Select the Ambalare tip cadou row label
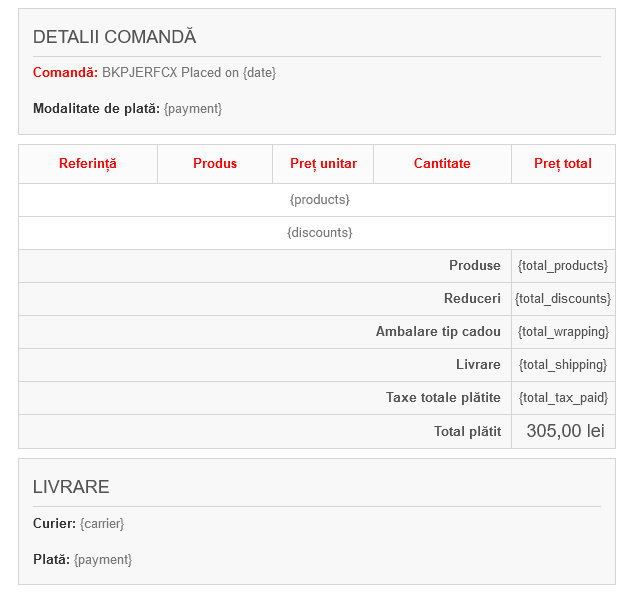This screenshot has width=627, height=598. coord(438,332)
